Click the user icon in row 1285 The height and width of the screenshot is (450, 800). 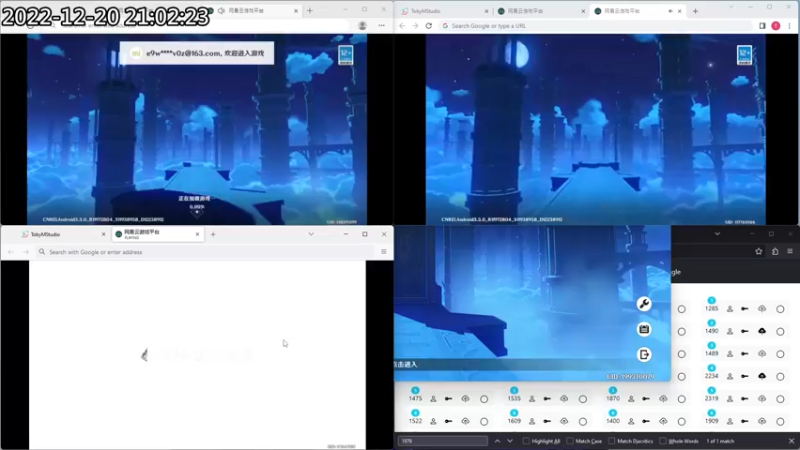[x=730, y=309]
